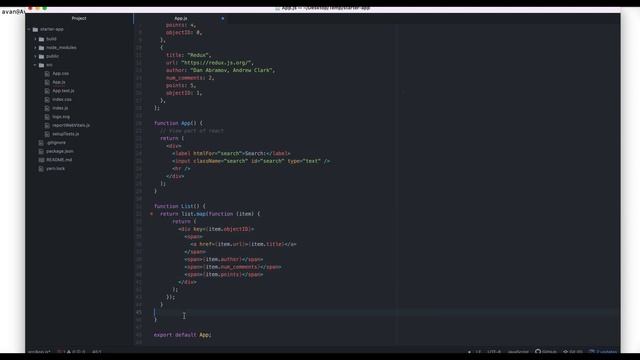
Task: Click the package.json file icon
Action: pyautogui.click(x=41, y=151)
